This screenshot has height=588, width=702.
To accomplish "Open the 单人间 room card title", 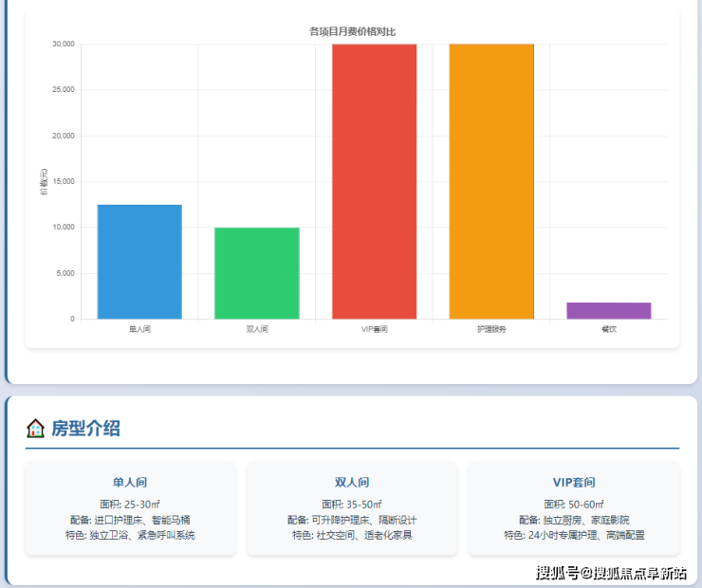I will [x=130, y=482].
